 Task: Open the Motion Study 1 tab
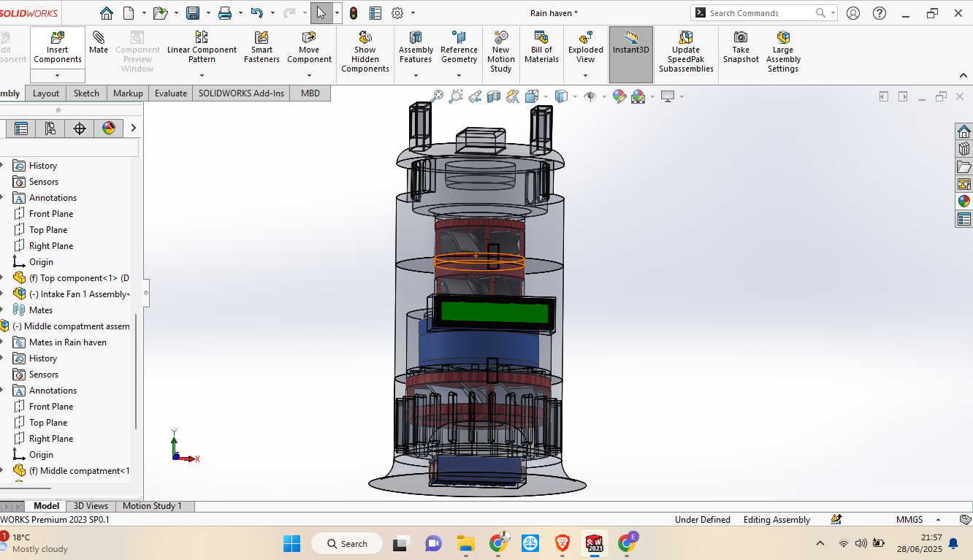(x=151, y=506)
